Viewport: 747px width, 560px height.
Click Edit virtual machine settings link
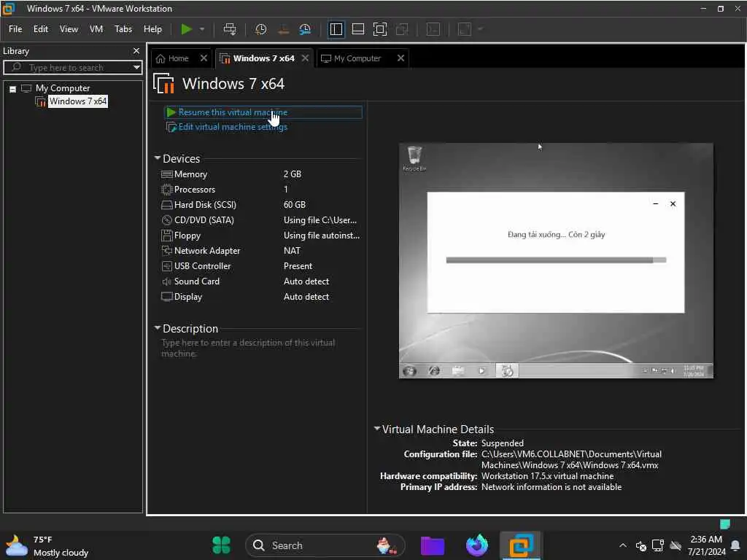tap(233, 127)
